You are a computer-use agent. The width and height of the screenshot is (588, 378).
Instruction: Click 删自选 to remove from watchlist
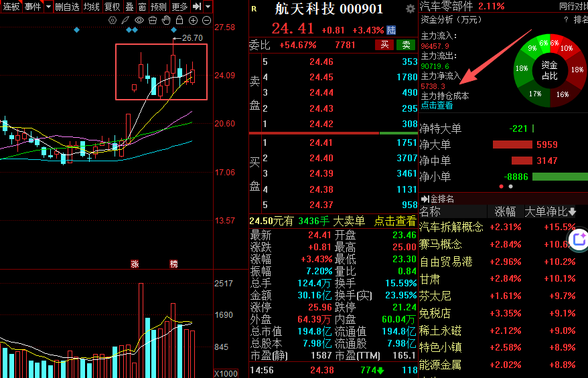67,7
